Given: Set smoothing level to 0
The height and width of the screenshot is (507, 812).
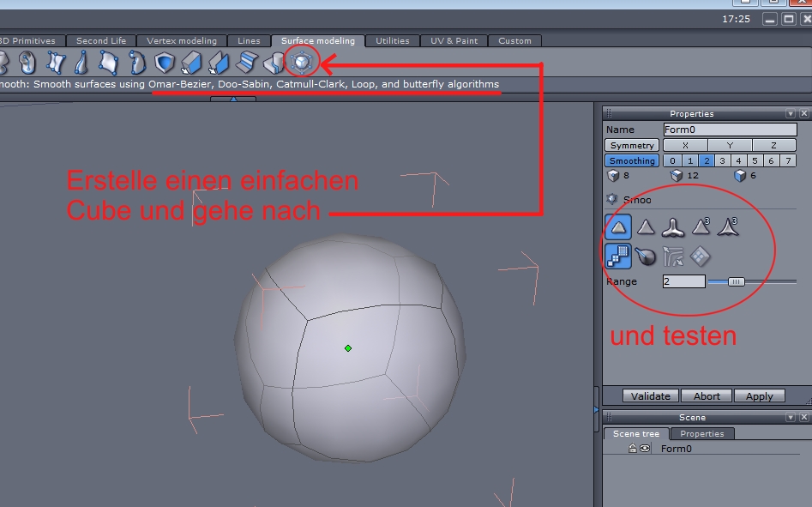Looking at the screenshot, I should click(x=672, y=161).
